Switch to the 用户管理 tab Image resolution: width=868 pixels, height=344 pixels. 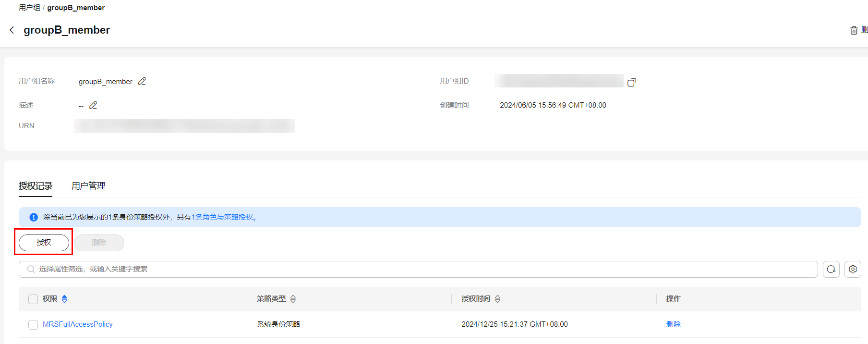click(x=88, y=186)
